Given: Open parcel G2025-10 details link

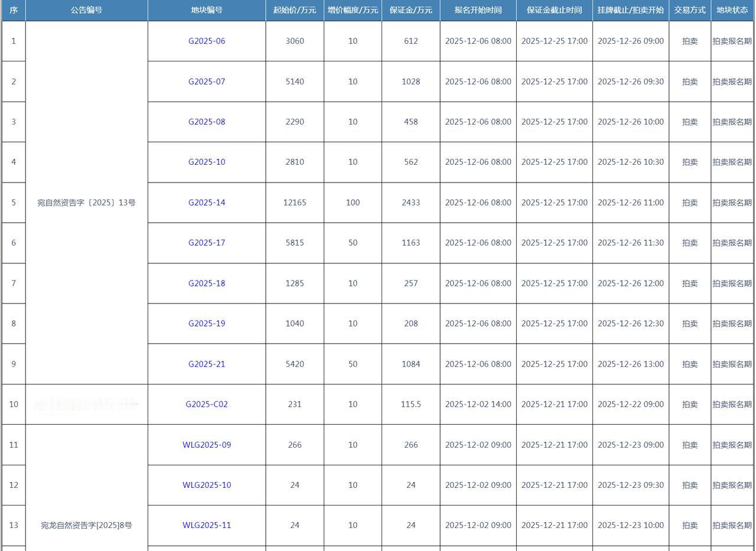Looking at the screenshot, I should tap(207, 162).
